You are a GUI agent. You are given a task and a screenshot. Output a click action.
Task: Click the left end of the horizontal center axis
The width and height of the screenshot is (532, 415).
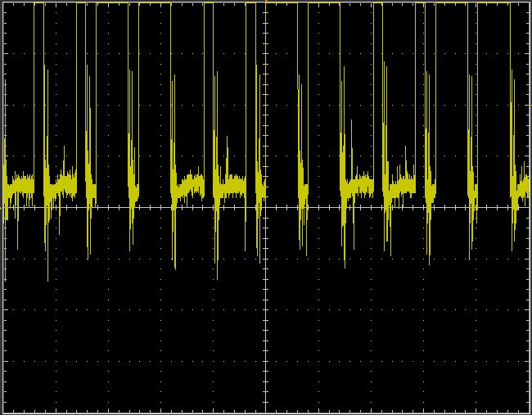coord(7,207)
